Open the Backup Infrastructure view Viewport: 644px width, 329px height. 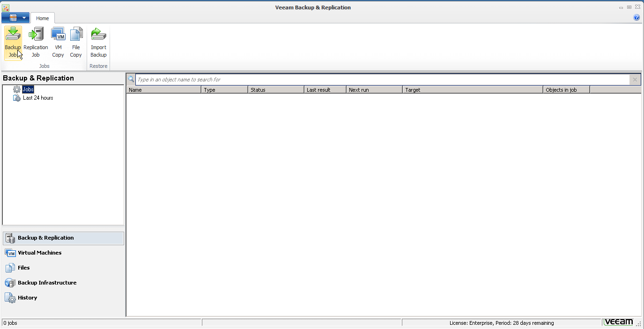coord(47,283)
